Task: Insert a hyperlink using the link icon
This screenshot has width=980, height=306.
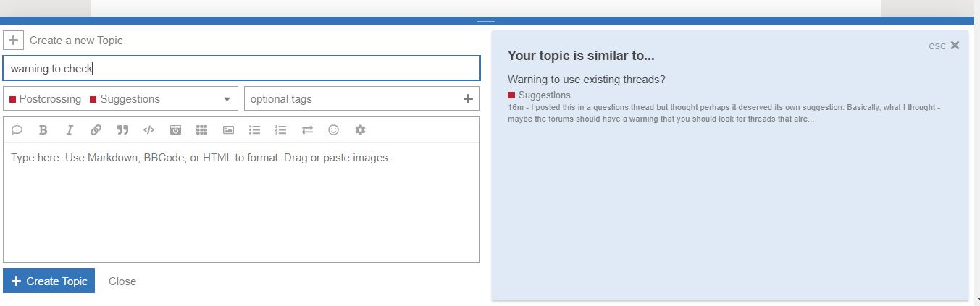Action: coord(96,130)
